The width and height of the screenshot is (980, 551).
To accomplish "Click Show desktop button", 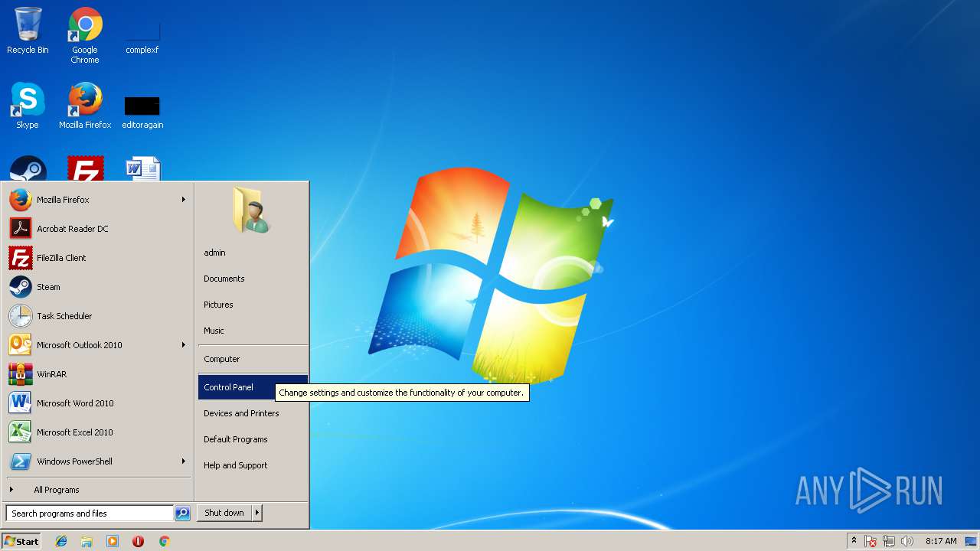I will click(971, 541).
